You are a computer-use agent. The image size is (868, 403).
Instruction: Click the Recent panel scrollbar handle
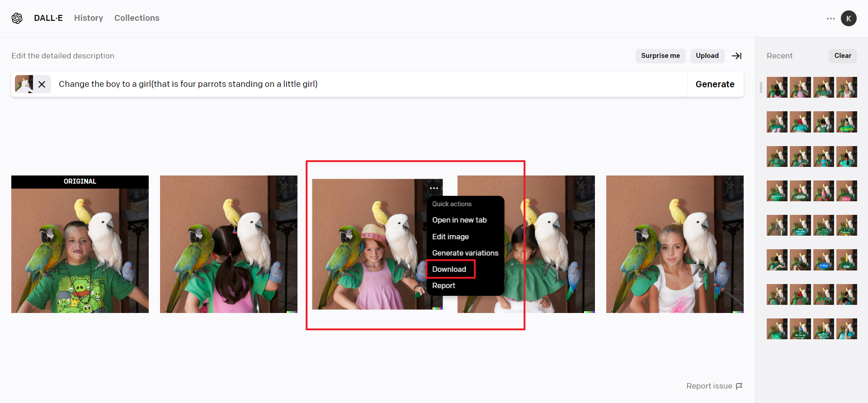click(x=761, y=87)
